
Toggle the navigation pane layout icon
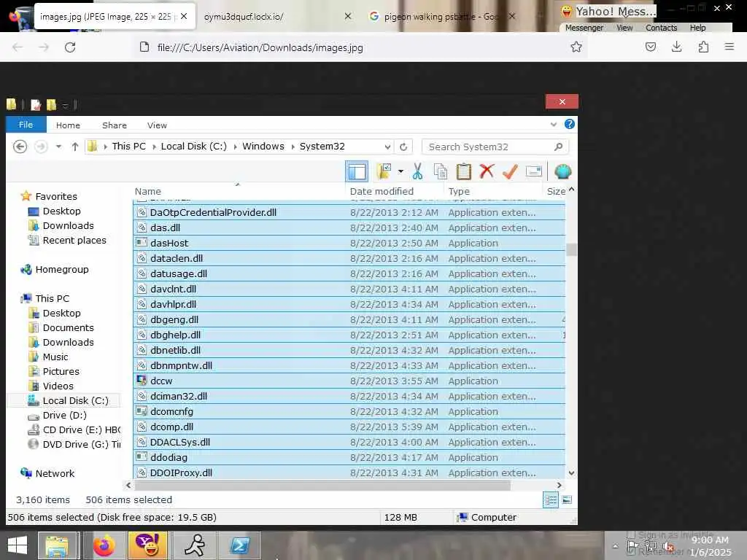click(356, 171)
